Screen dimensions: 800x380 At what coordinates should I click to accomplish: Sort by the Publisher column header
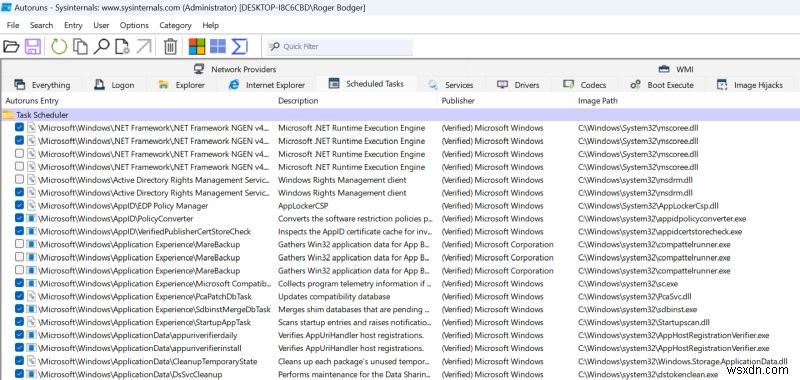pos(506,100)
